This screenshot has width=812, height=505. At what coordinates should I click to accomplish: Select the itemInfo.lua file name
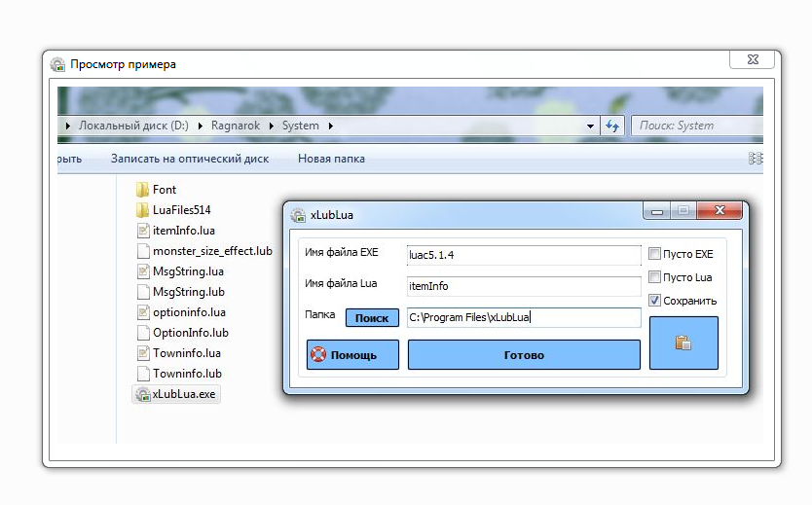(x=184, y=231)
